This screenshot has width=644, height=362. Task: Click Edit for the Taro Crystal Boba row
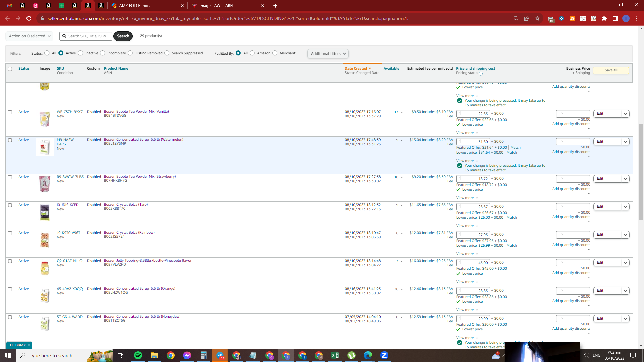pos(607,207)
